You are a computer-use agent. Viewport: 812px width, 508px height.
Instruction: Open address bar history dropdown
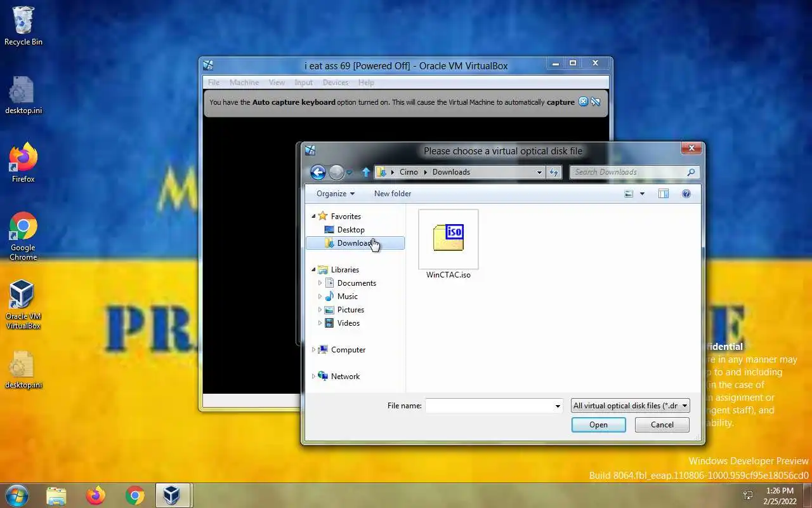point(539,172)
